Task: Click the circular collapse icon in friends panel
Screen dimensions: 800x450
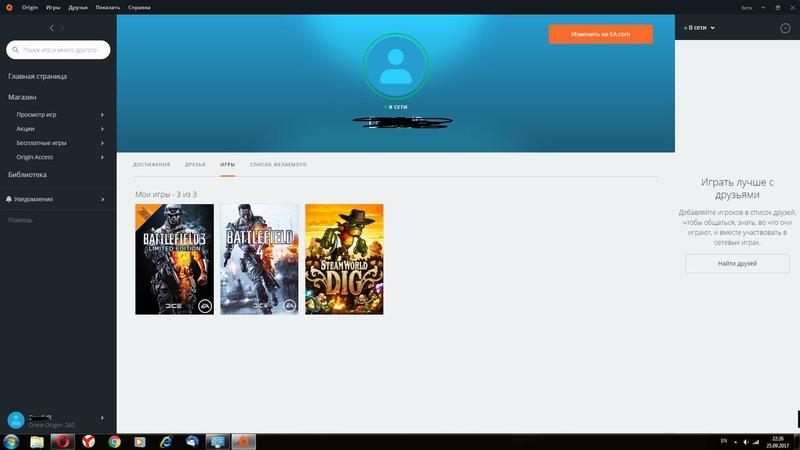Action: click(785, 28)
